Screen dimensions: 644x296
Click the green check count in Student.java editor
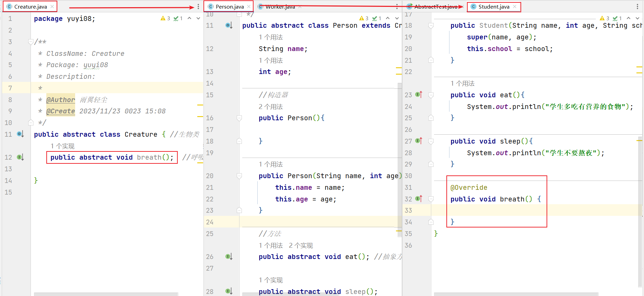(x=617, y=18)
